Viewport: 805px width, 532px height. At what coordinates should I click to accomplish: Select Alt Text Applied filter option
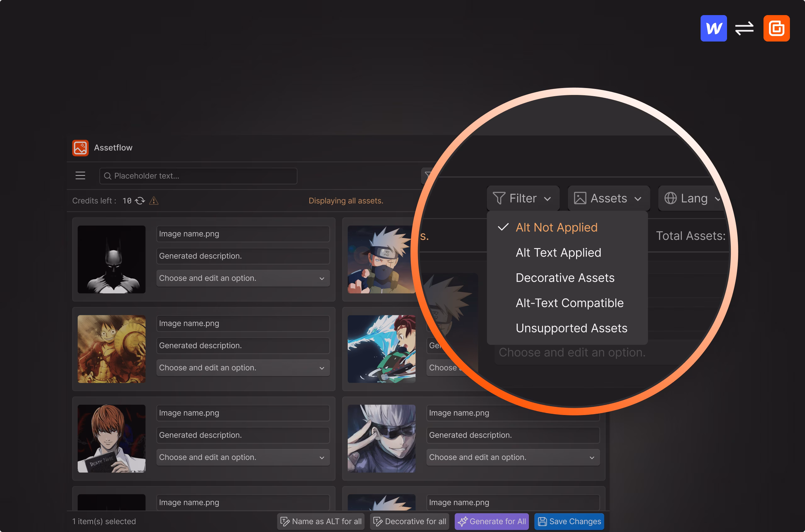[x=567, y=252]
